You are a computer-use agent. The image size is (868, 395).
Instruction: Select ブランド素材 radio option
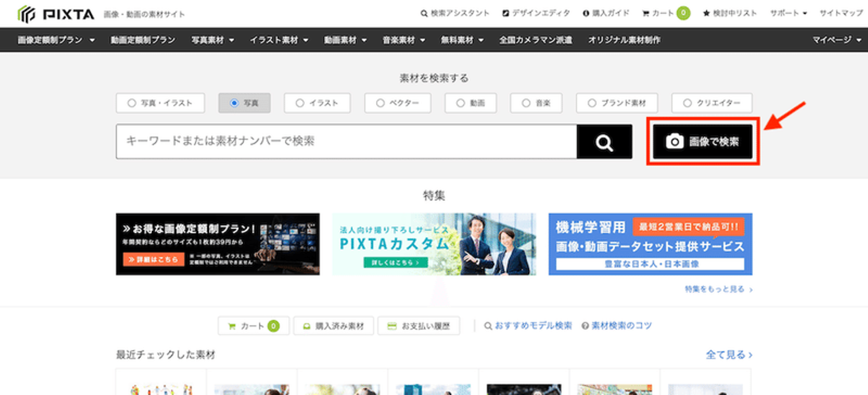point(617,103)
